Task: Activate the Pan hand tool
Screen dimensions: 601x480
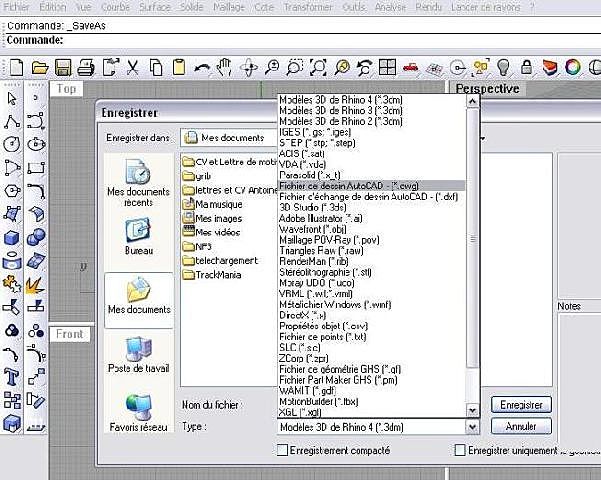Action: point(224,67)
